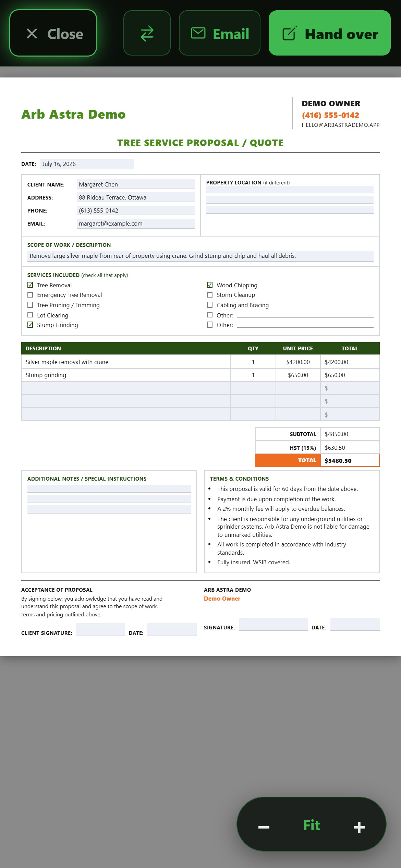Click the company signature Date field
Screen dimensions: 401x868
[x=355, y=624]
